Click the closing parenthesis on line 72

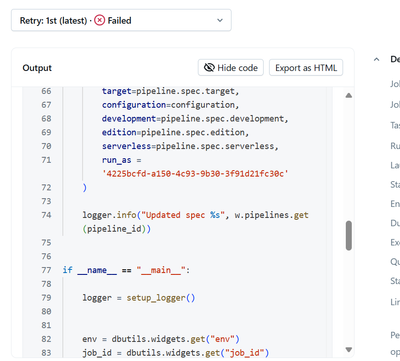[x=85, y=187]
